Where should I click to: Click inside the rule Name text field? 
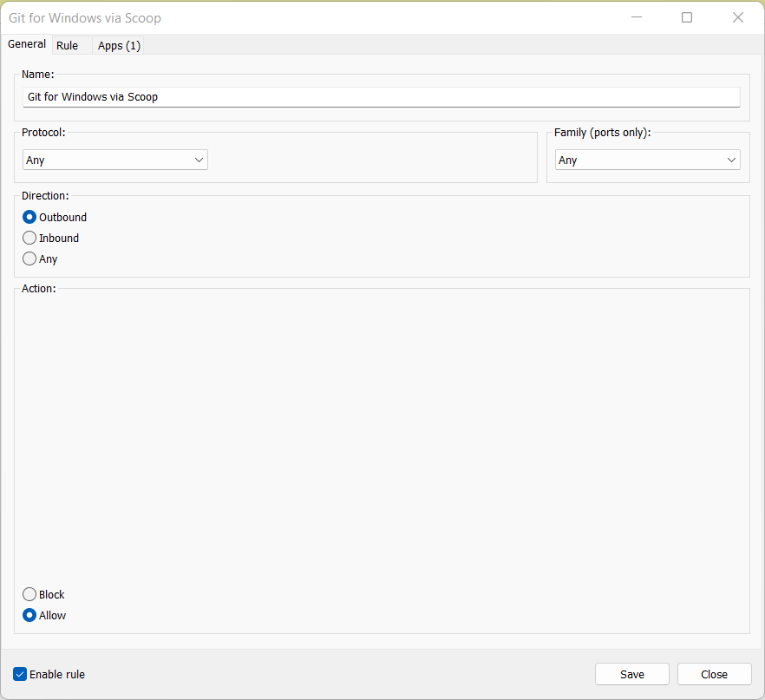click(x=382, y=96)
